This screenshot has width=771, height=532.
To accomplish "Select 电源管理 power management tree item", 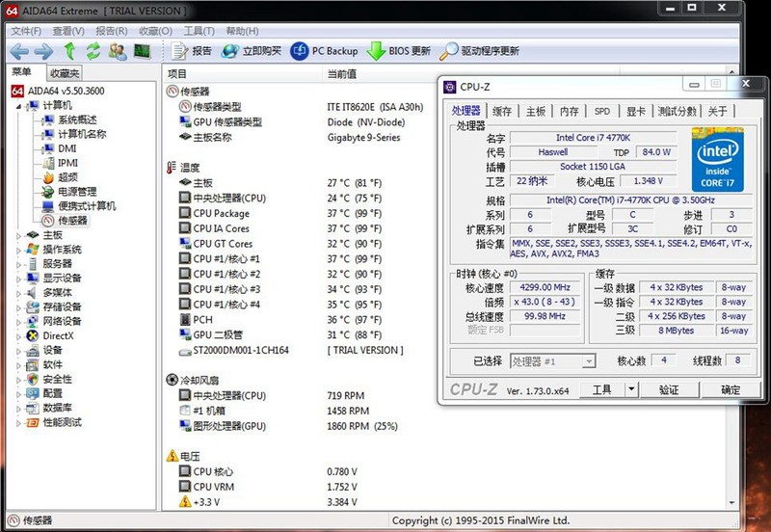I will pyautogui.click(x=69, y=192).
